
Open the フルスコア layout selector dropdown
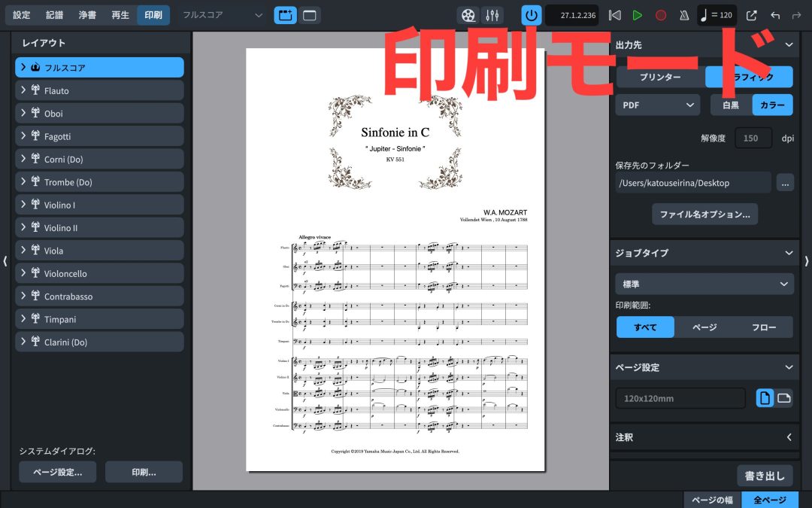click(x=222, y=15)
